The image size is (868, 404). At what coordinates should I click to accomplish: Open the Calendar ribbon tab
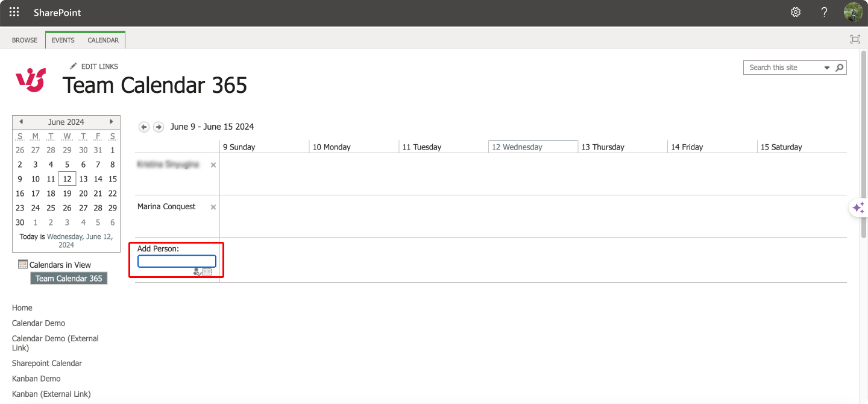(103, 40)
